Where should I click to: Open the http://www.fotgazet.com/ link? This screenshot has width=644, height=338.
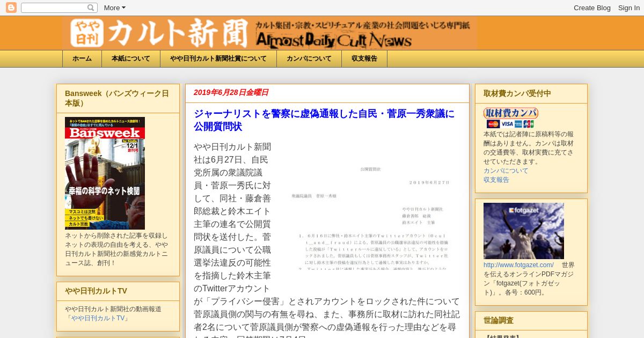click(518, 265)
